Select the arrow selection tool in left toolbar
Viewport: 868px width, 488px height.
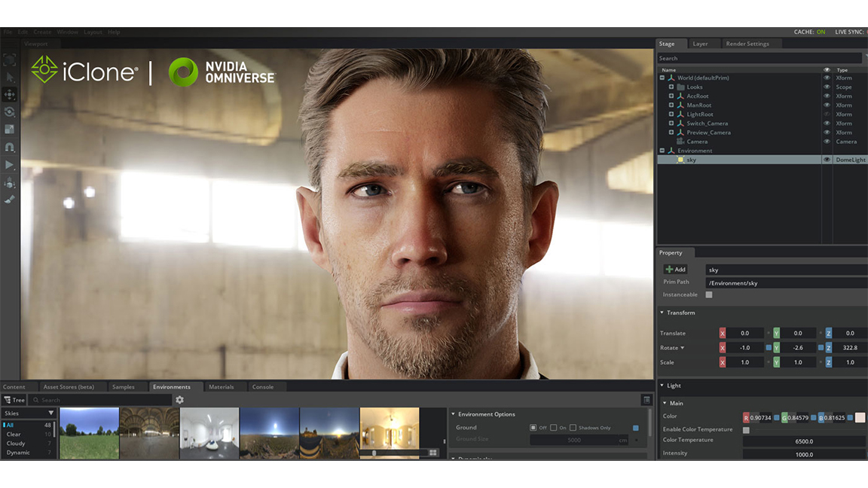point(10,77)
